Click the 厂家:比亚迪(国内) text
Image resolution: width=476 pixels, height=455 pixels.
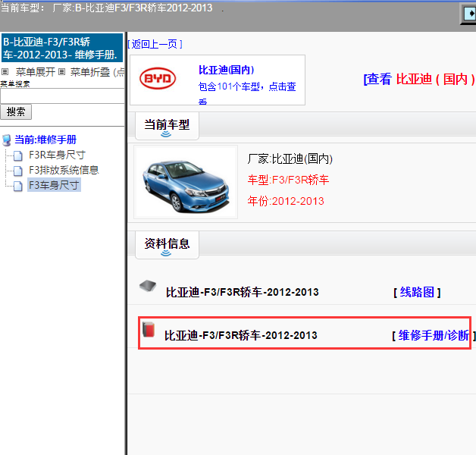coord(290,158)
